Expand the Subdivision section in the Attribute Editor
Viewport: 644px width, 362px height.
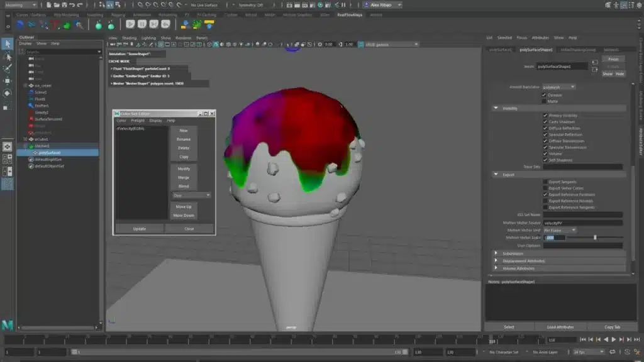(495, 253)
